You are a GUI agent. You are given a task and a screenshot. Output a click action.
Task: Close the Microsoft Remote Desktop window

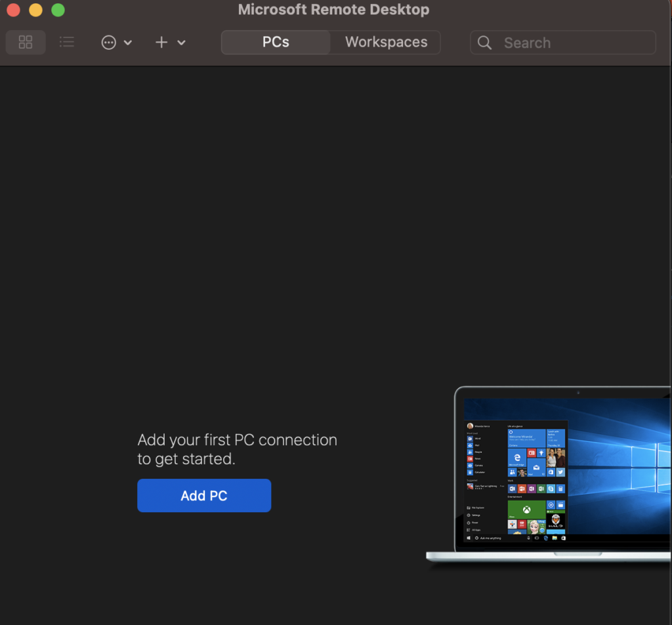coord(13,10)
